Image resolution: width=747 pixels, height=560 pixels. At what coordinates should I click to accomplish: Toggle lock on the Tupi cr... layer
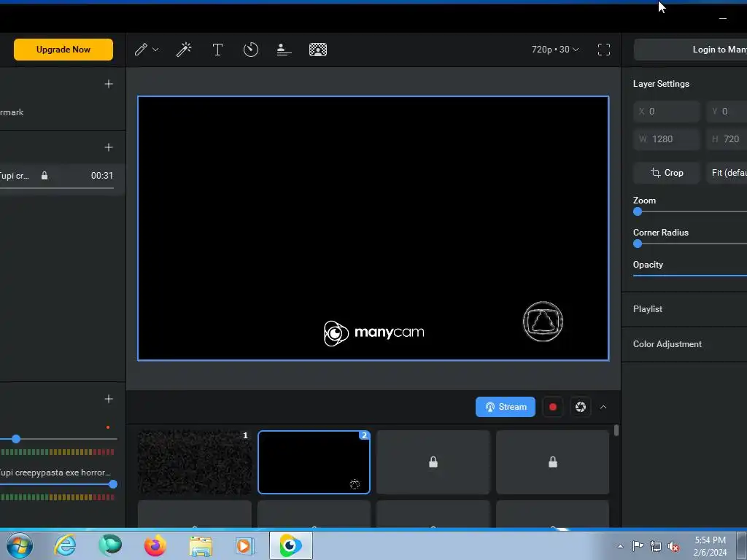44,176
